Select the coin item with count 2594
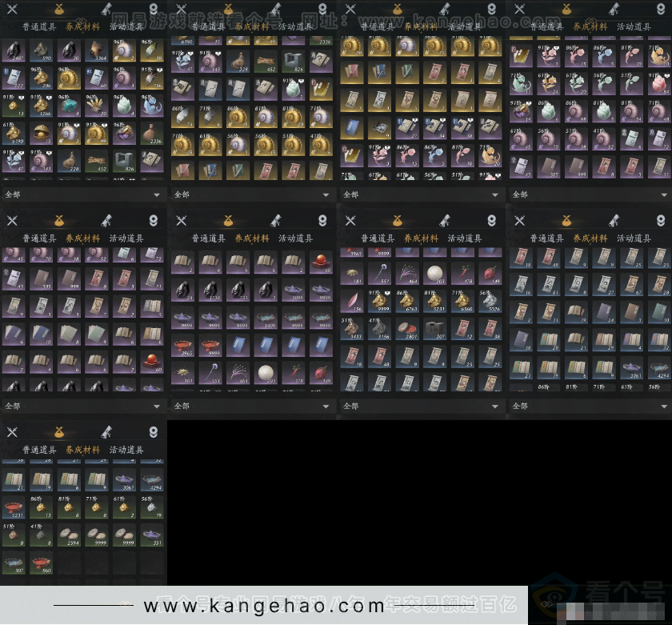The image size is (672, 625). coord(69,535)
